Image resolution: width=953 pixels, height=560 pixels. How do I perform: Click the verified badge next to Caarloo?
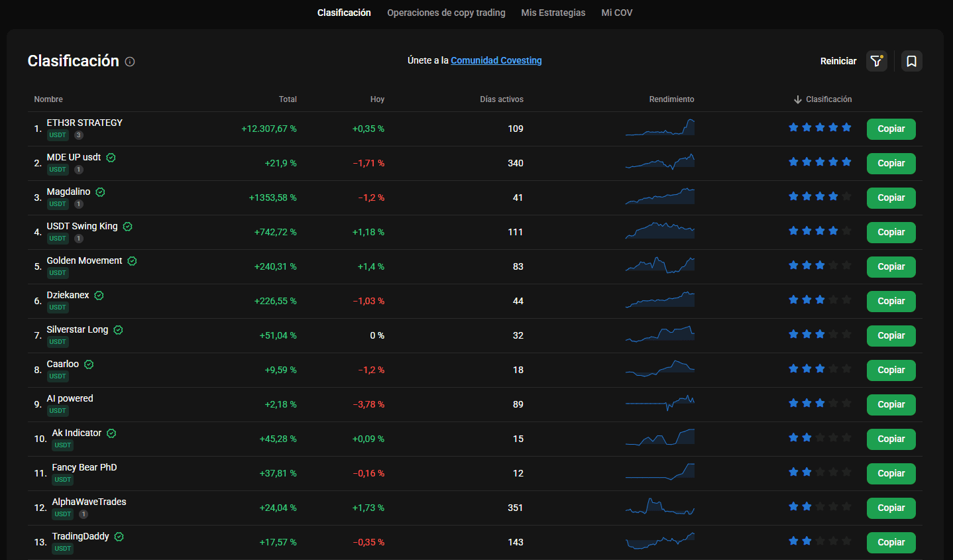coord(89,364)
